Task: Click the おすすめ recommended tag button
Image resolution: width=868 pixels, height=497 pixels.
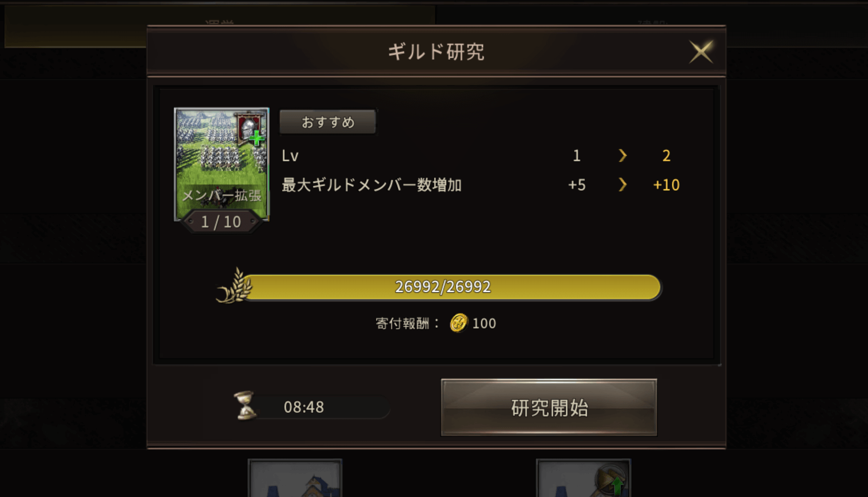Action: pos(328,122)
